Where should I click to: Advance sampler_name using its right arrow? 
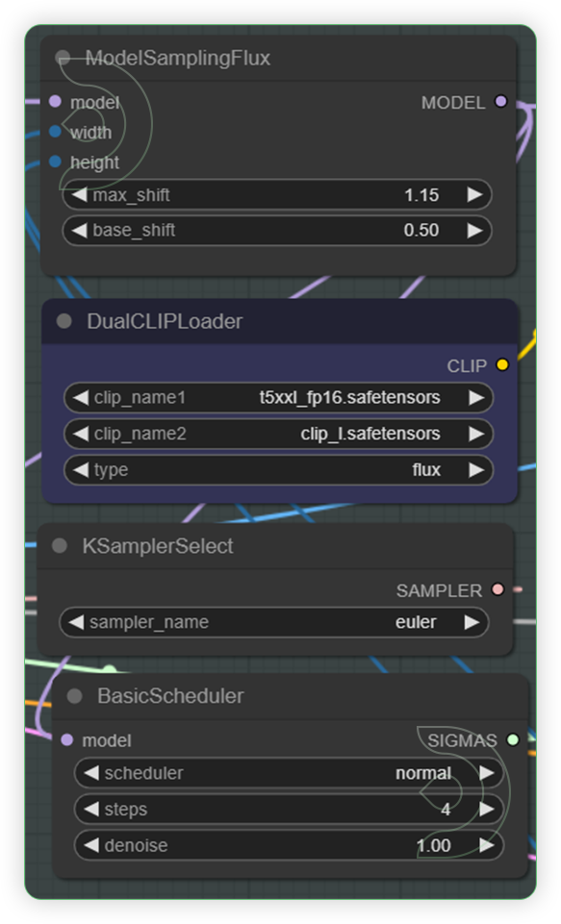tap(472, 622)
